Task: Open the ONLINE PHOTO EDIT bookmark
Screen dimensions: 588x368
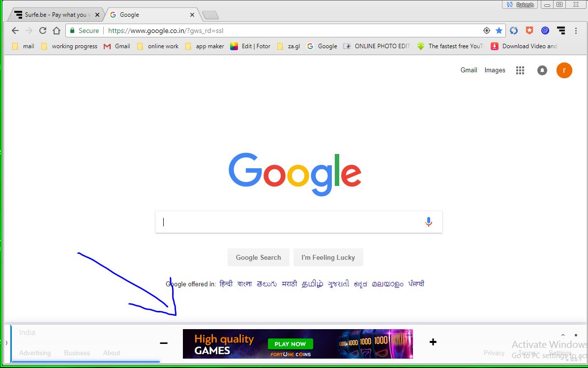Action: click(377, 46)
